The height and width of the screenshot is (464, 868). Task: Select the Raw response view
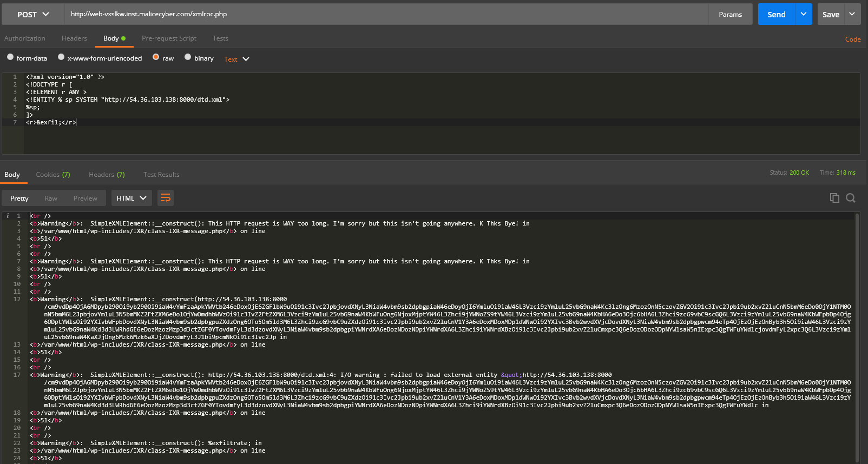(x=51, y=198)
